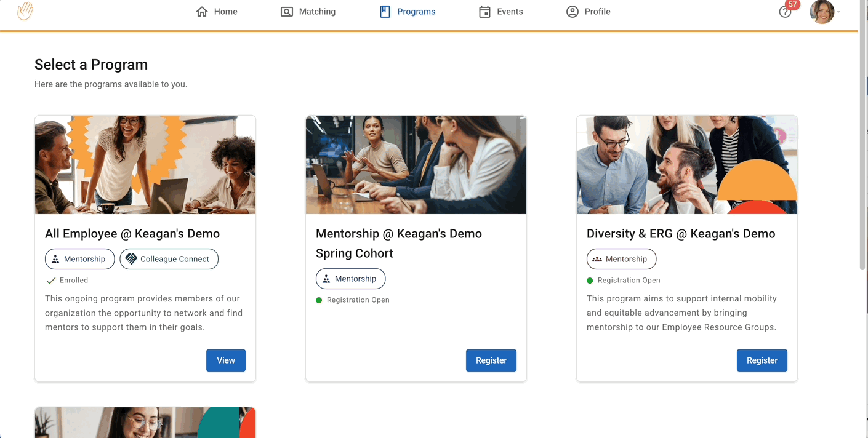Open help icon with 57 badge
The height and width of the screenshot is (438, 868).
(x=785, y=12)
